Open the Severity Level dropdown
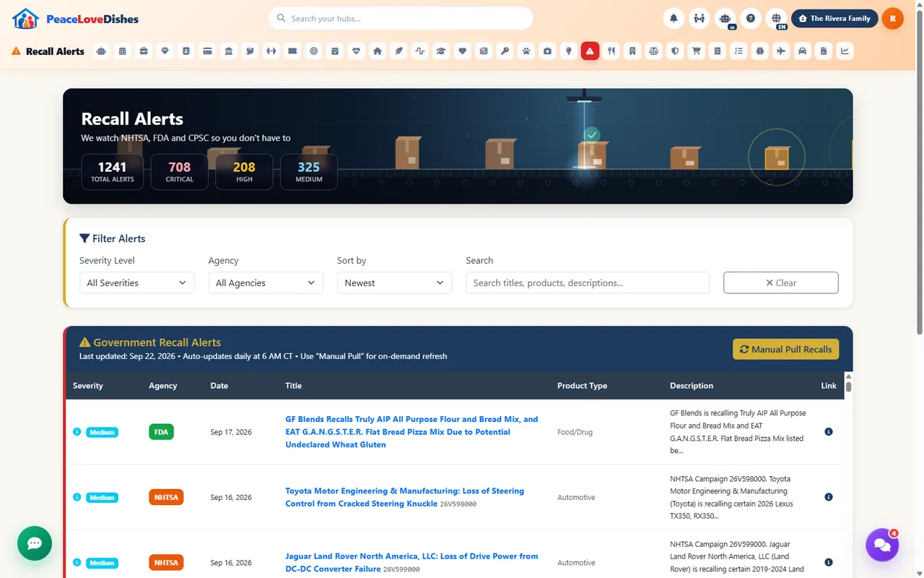 tap(137, 282)
